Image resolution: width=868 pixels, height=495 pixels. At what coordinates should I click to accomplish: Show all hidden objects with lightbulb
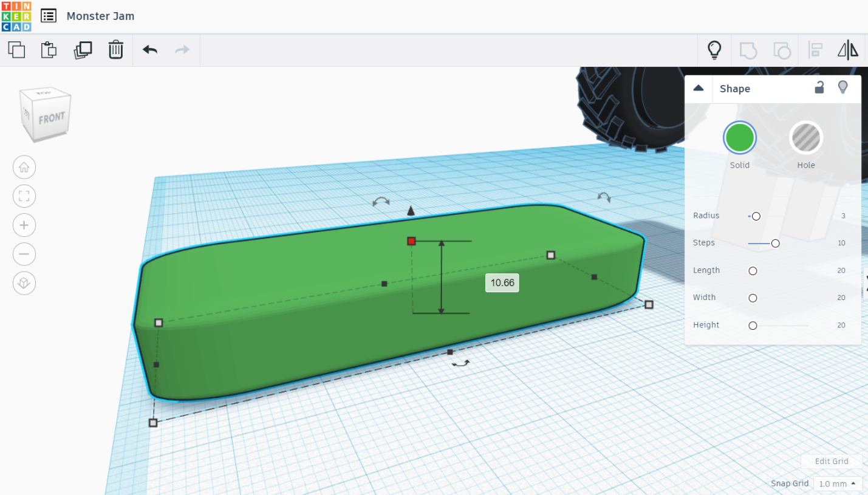(715, 50)
